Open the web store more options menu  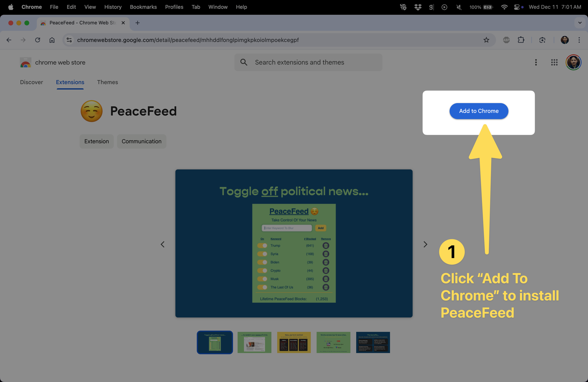[536, 62]
